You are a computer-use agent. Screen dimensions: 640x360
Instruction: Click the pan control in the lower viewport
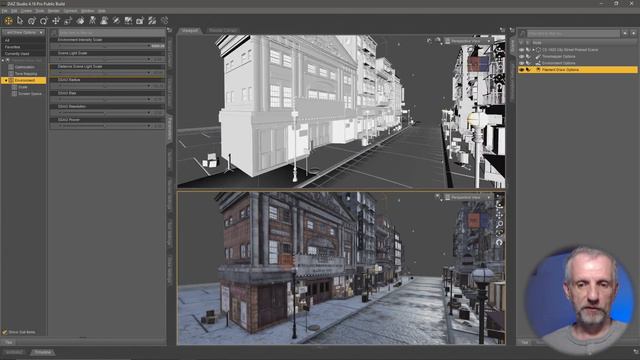tap(499, 215)
